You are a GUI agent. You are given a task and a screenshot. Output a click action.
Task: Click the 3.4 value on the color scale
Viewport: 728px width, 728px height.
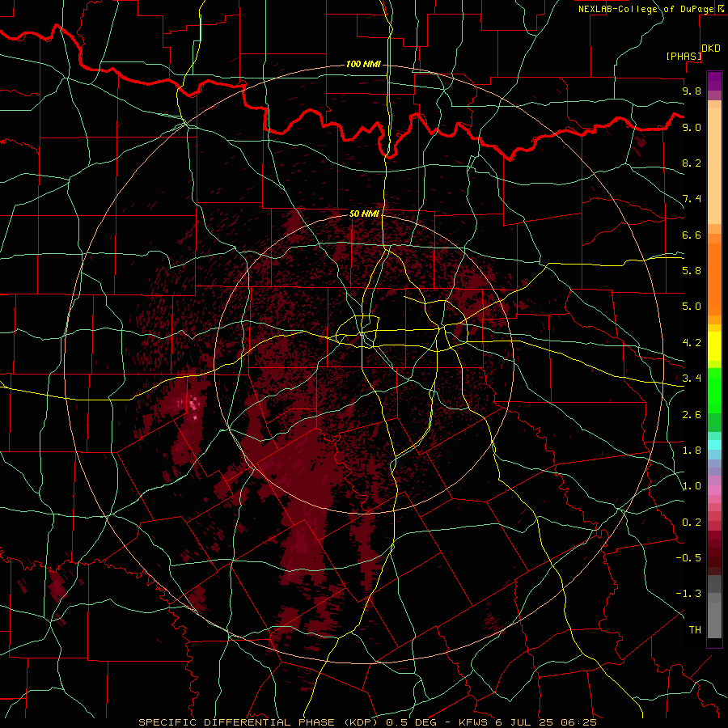pos(692,379)
